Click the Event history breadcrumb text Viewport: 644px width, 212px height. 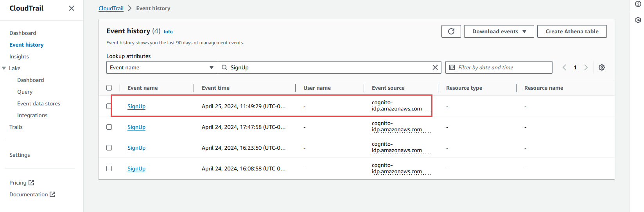coord(153,8)
